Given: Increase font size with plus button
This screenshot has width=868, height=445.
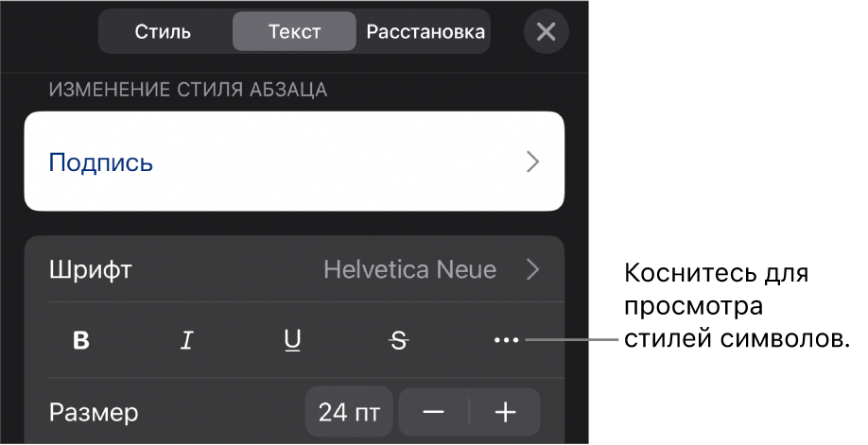Looking at the screenshot, I should point(506,412).
